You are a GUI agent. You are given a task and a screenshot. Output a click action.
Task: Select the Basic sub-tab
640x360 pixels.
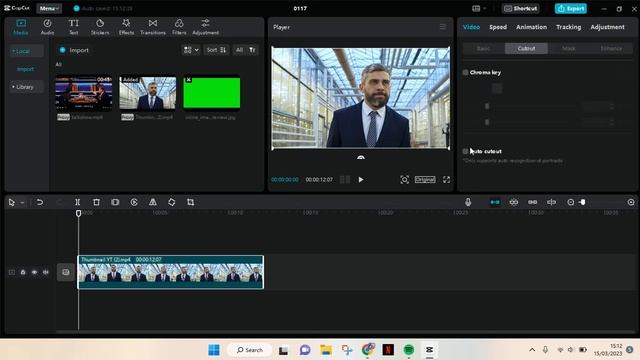click(x=484, y=49)
